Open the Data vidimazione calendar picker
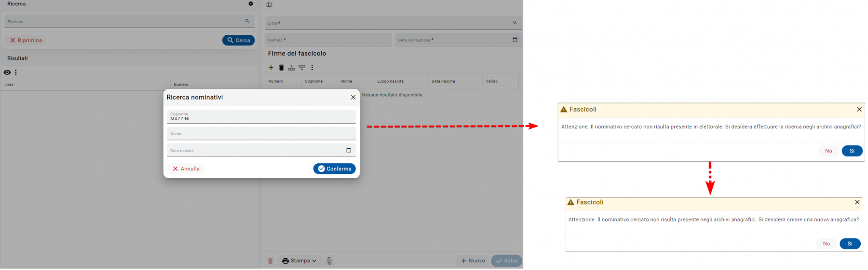The image size is (868, 270). 515,40
